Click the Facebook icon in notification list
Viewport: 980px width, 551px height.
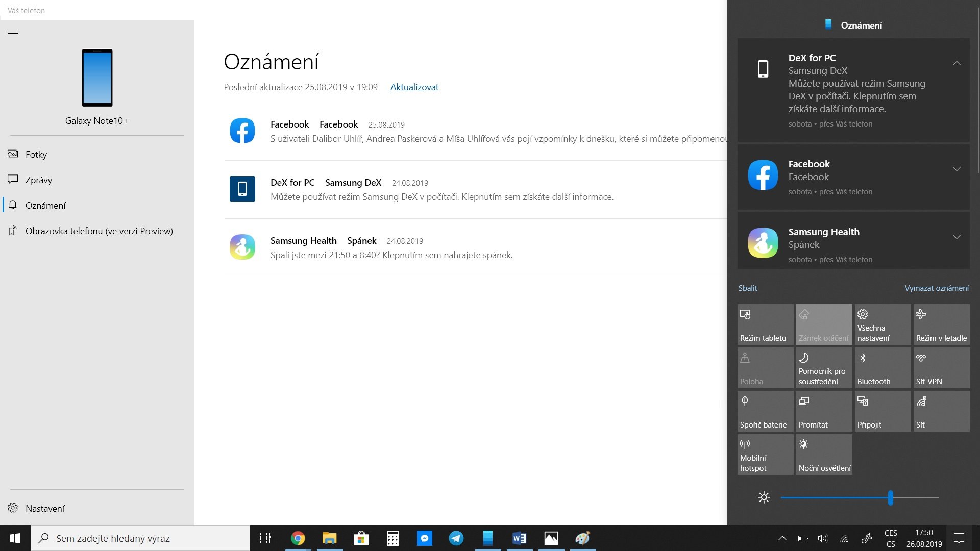pos(242,131)
